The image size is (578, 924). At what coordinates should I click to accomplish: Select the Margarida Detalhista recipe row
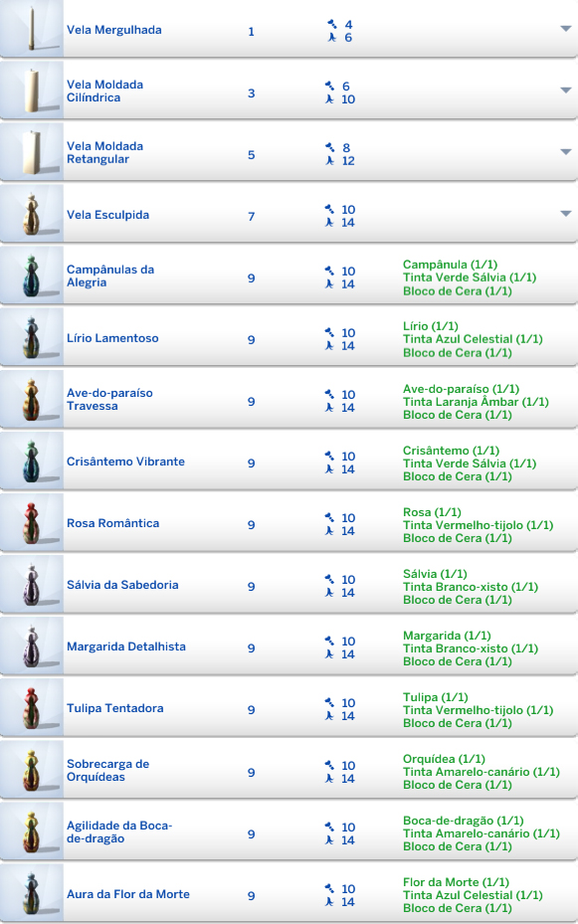pyautogui.click(x=289, y=647)
